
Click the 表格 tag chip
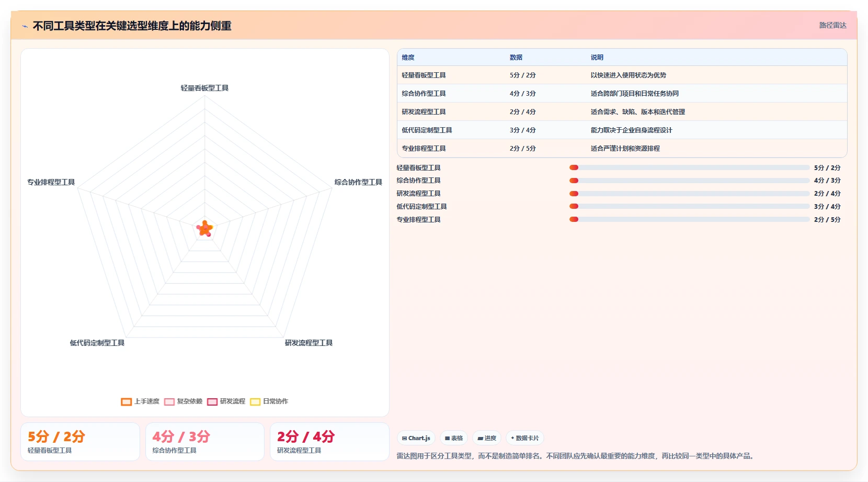454,438
